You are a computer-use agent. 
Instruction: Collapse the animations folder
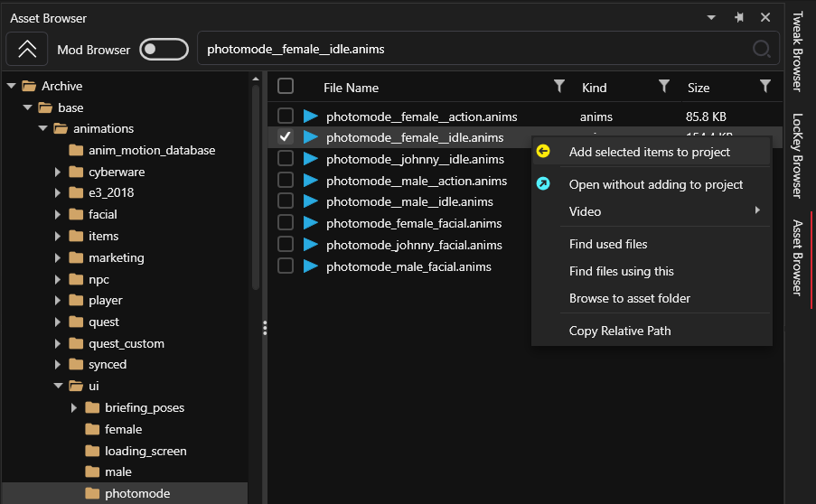[43, 128]
